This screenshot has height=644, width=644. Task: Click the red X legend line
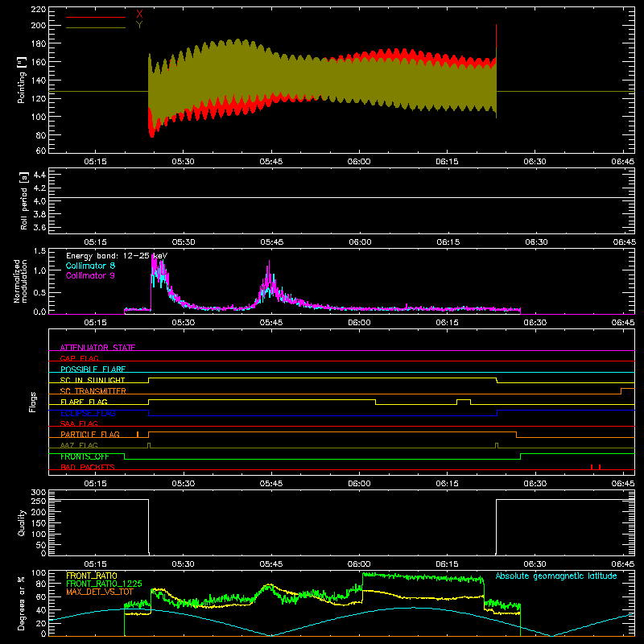(95, 17)
